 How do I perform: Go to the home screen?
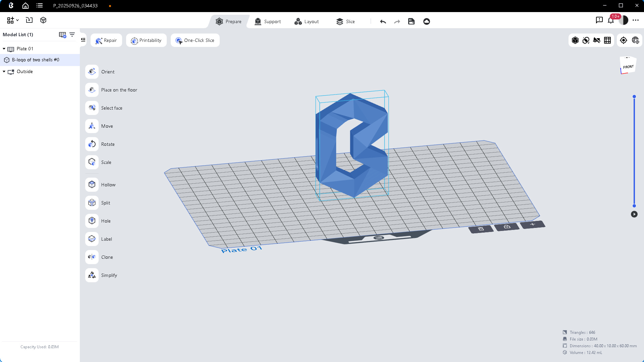pyautogui.click(x=25, y=6)
